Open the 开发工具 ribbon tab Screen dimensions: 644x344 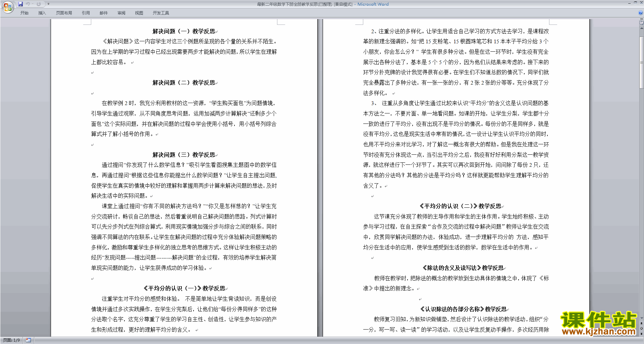coord(161,13)
